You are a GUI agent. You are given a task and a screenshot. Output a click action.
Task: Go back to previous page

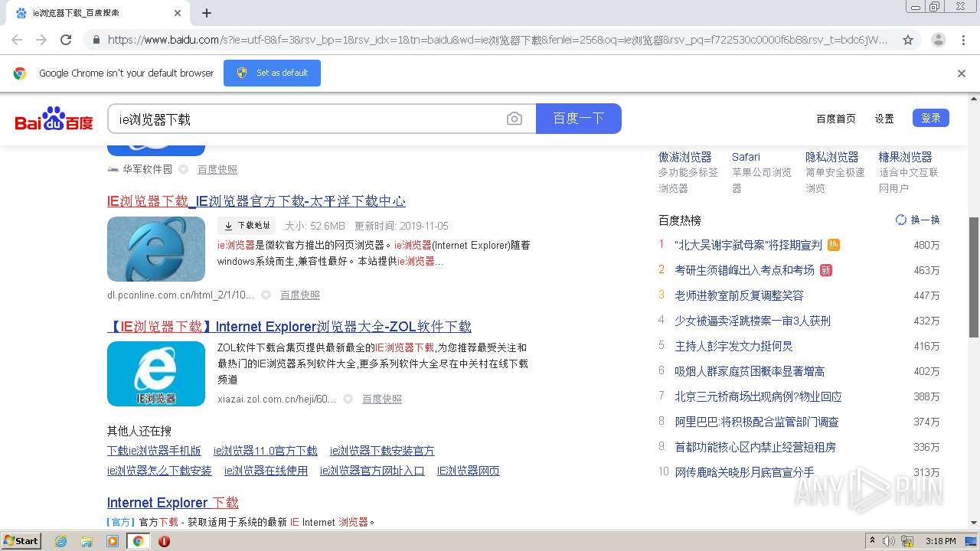click(17, 40)
